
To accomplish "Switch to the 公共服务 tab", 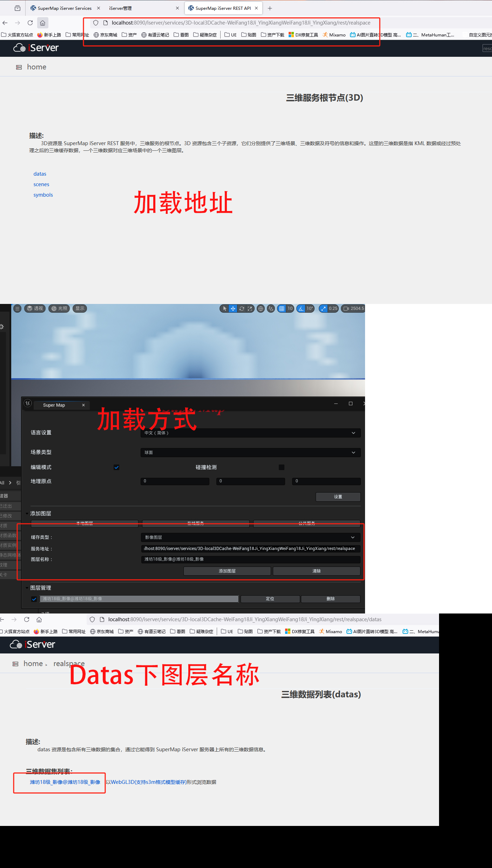I will (x=307, y=523).
